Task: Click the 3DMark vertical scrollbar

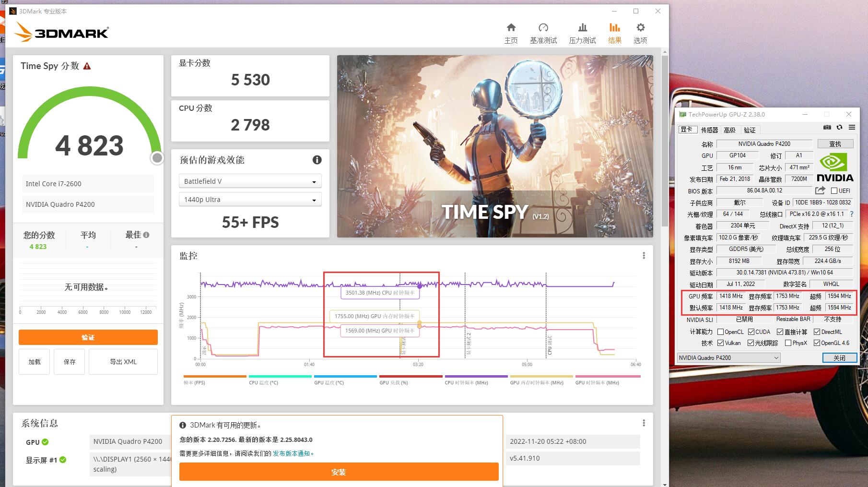Action: pos(665,140)
